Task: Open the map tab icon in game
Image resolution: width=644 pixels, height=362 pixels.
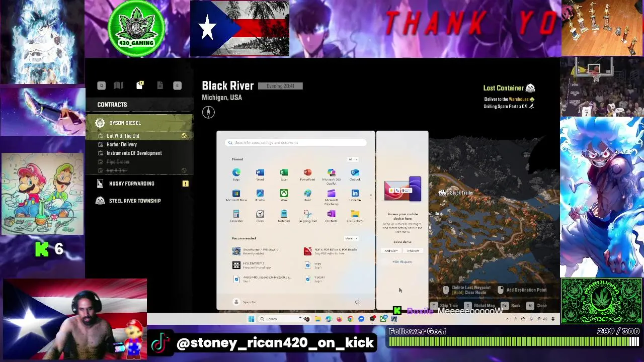Action: (119, 85)
